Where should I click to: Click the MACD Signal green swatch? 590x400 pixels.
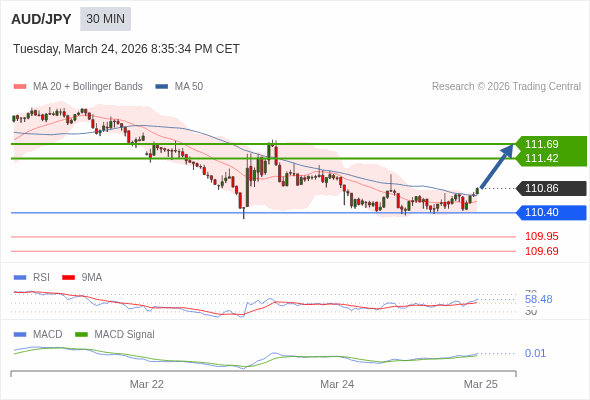pyautogui.click(x=81, y=335)
